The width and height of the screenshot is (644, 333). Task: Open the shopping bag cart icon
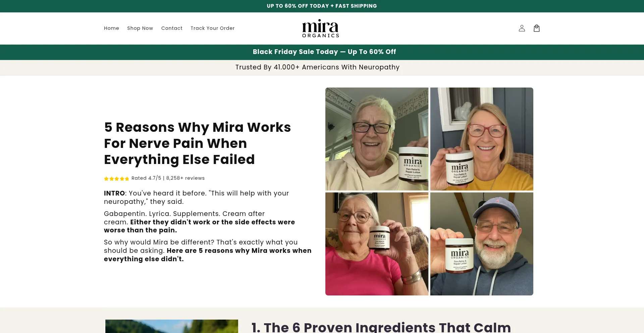(x=537, y=29)
